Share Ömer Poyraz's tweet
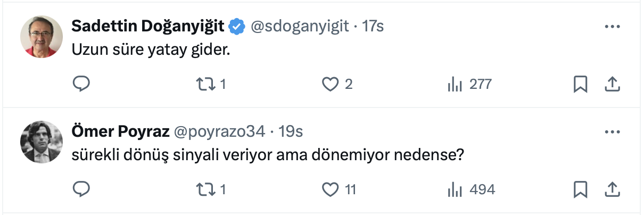The image size is (644, 215). 612,189
